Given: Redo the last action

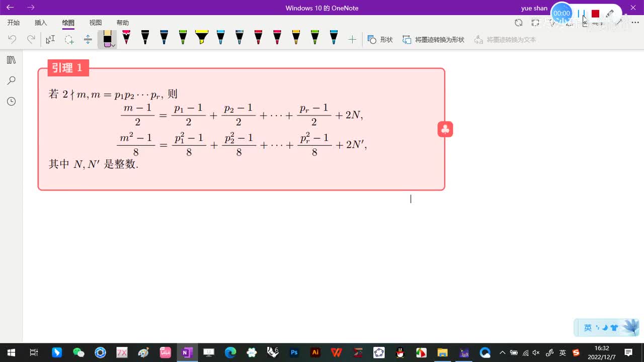Looking at the screenshot, I should 31,39.
